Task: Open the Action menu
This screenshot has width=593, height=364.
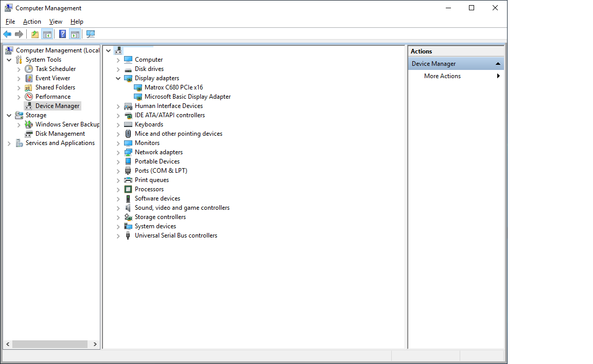Action: click(x=32, y=22)
